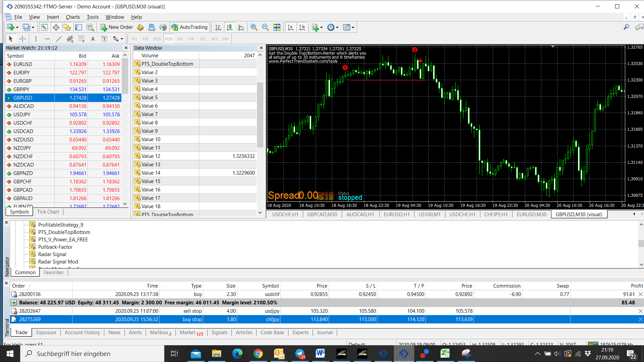
Task: Select the Vertical Line drawing tool
Action: [x=36, y=39]
